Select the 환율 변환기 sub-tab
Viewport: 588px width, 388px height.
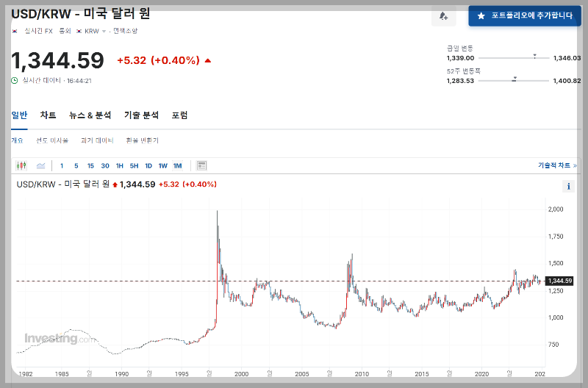142,140
